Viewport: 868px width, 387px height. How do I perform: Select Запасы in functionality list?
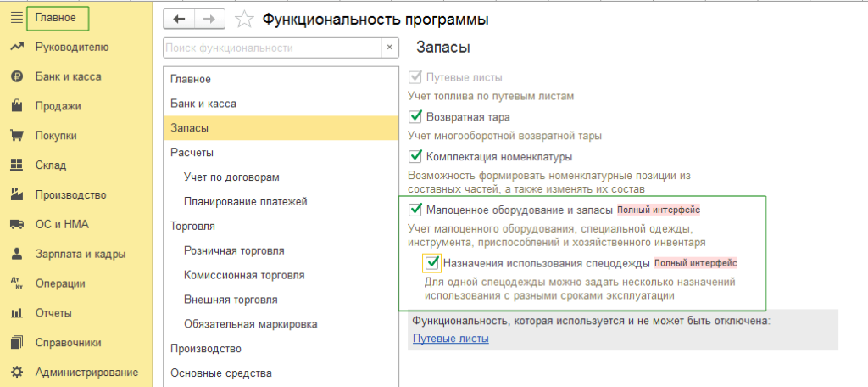tap(281, 128)
